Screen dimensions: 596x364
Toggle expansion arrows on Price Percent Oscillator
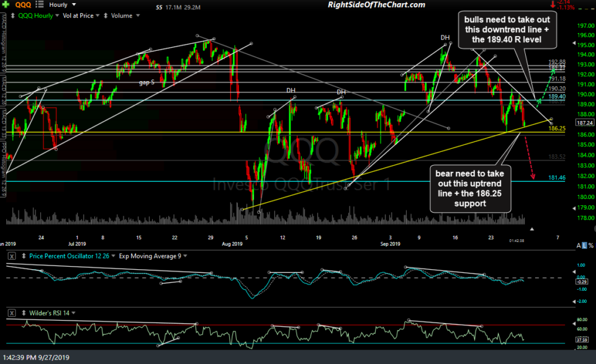pos(24,256)
